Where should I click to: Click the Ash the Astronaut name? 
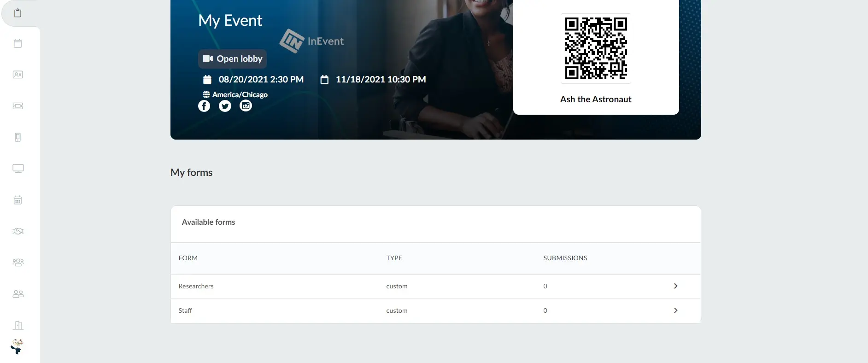596,99
